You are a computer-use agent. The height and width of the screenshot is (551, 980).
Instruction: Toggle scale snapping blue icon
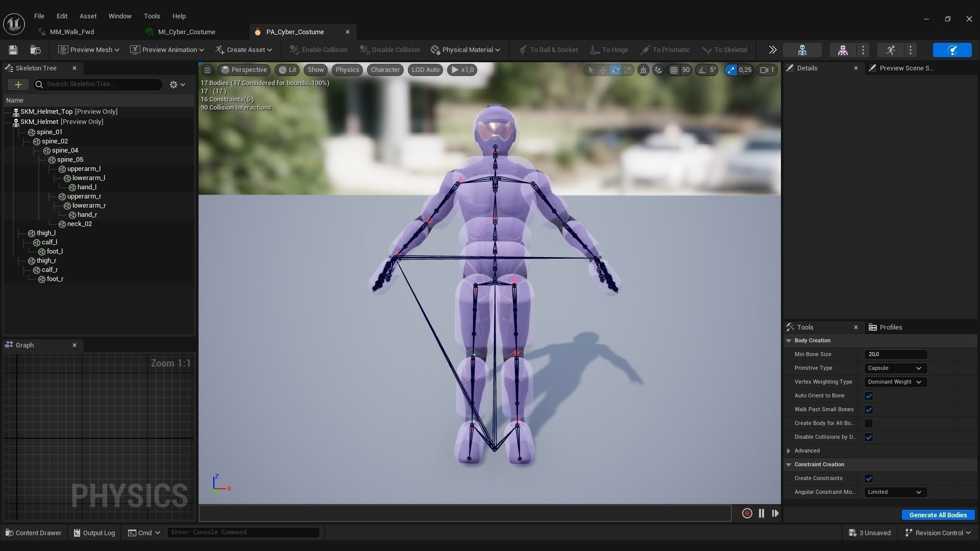click(x=731, y=70)
